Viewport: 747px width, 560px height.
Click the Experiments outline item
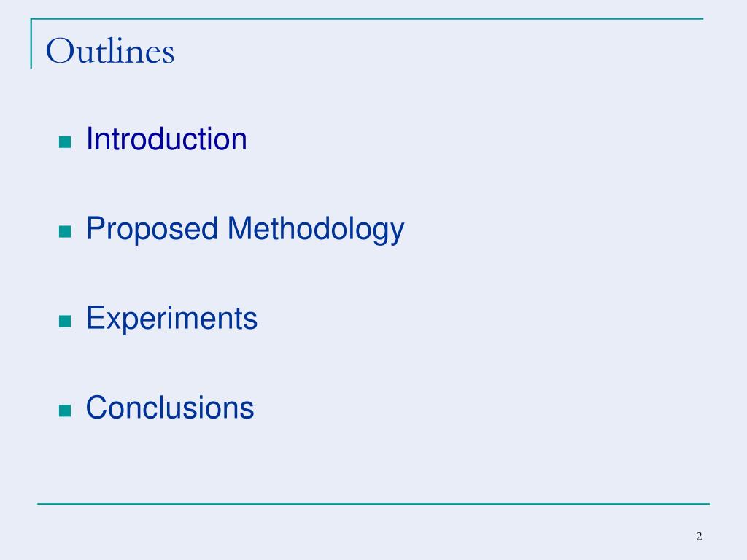(x=171, y=319)
